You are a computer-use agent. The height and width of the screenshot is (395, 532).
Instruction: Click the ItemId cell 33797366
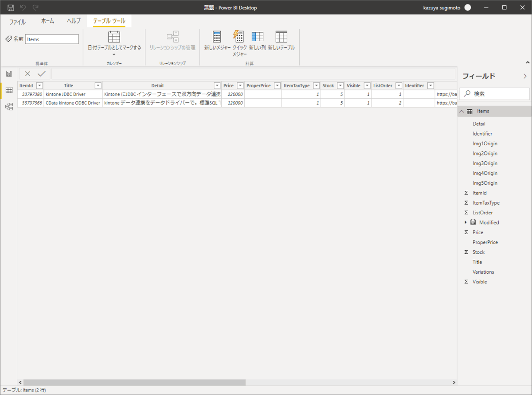[x=31, y=103]
